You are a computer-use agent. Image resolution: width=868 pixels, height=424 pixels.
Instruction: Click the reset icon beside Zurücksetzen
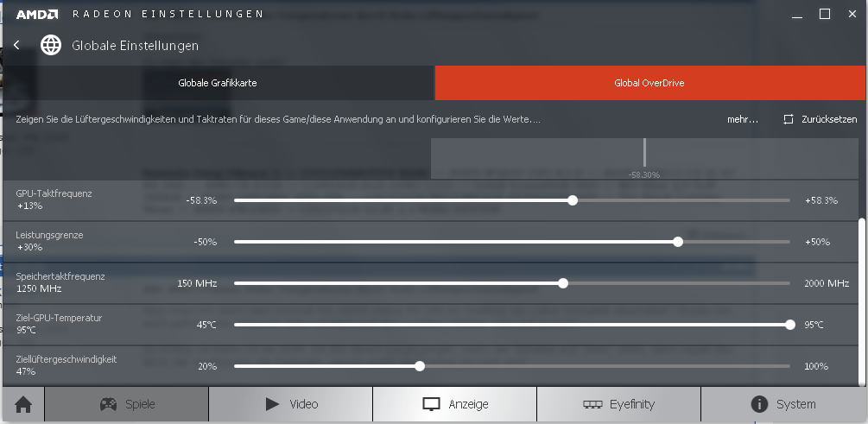789,119
